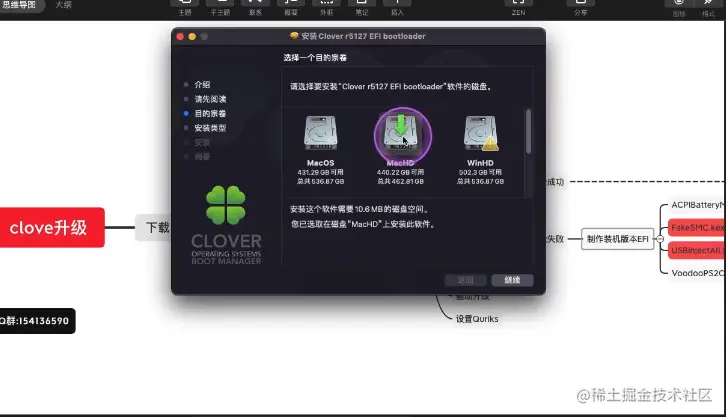Screen dimensions: 726x417
Task: Minimize the Clover installer window
Action: click(x=192, y=37)
